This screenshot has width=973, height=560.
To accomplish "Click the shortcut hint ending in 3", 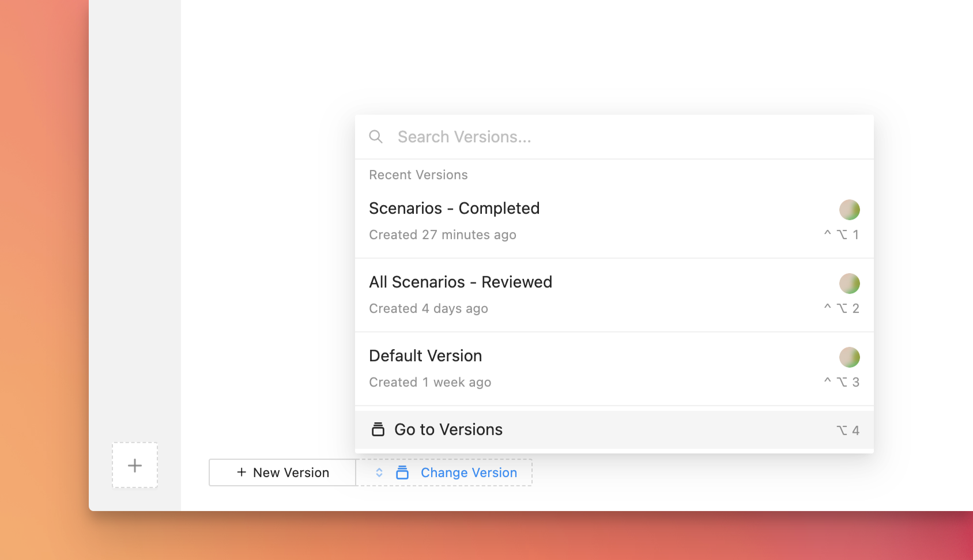I will [842, 382].
